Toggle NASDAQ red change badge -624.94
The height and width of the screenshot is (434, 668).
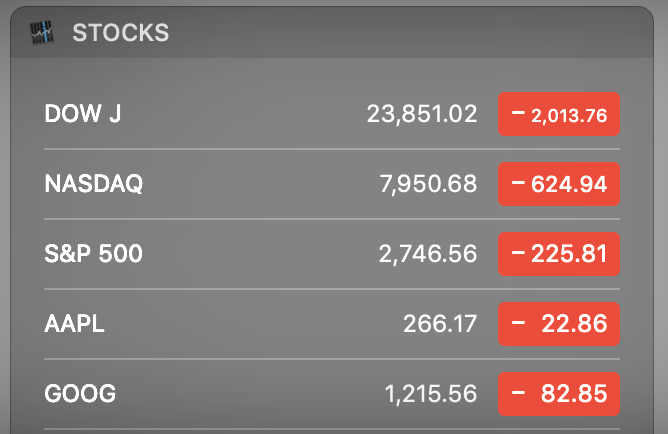[x=559, y=184]
